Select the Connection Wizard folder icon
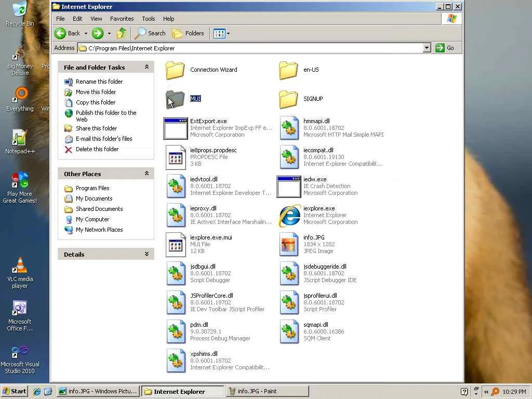532x399 pixels. click(x=175, y=70)
